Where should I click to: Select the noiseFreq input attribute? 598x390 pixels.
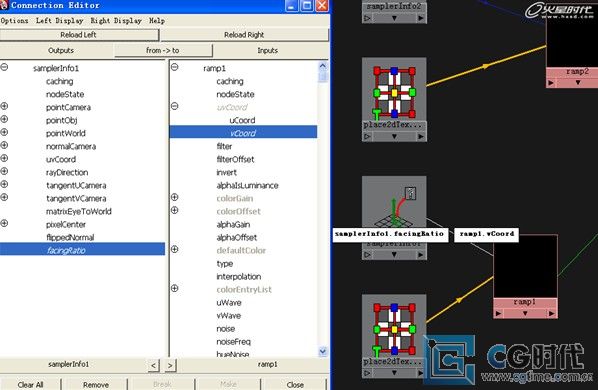233,342
